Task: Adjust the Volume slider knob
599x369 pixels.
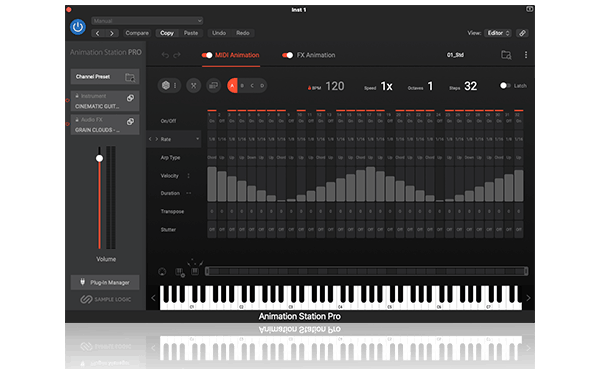Action: (99, 158)
